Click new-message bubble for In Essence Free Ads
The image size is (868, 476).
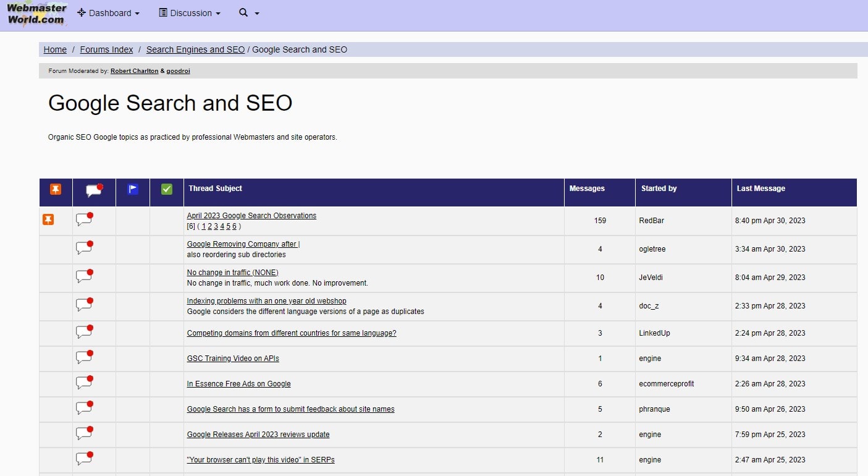pyautogui.click(x=85, y=383)
